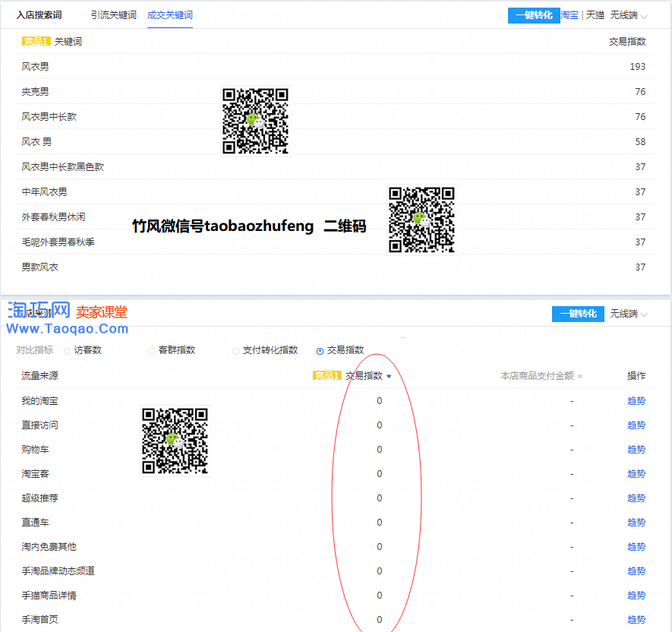Select the 淘宝 platform filter
This screenshot has height=632, width=672.
(569, 15)
